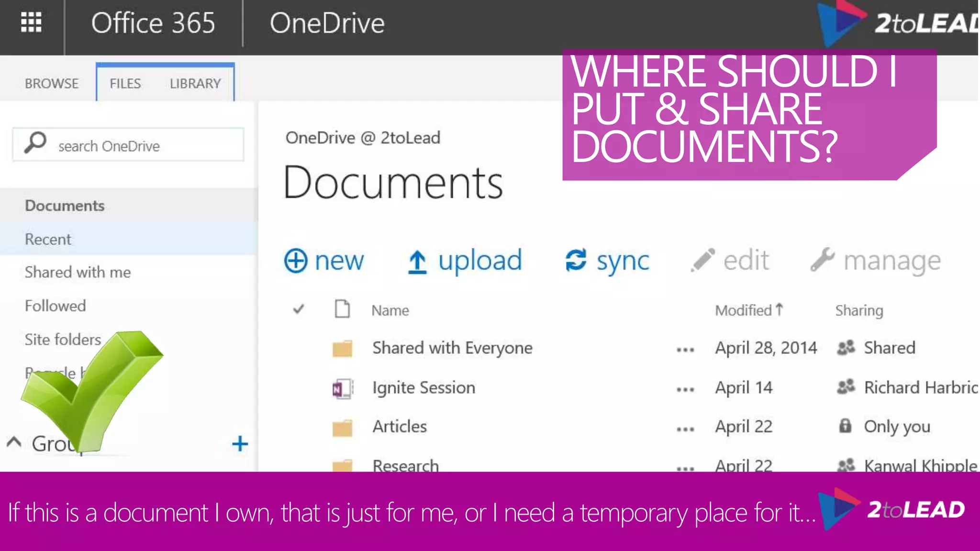Open the Office 365 app launcher grid
980x551 pixels.
[x=31, y=22]
